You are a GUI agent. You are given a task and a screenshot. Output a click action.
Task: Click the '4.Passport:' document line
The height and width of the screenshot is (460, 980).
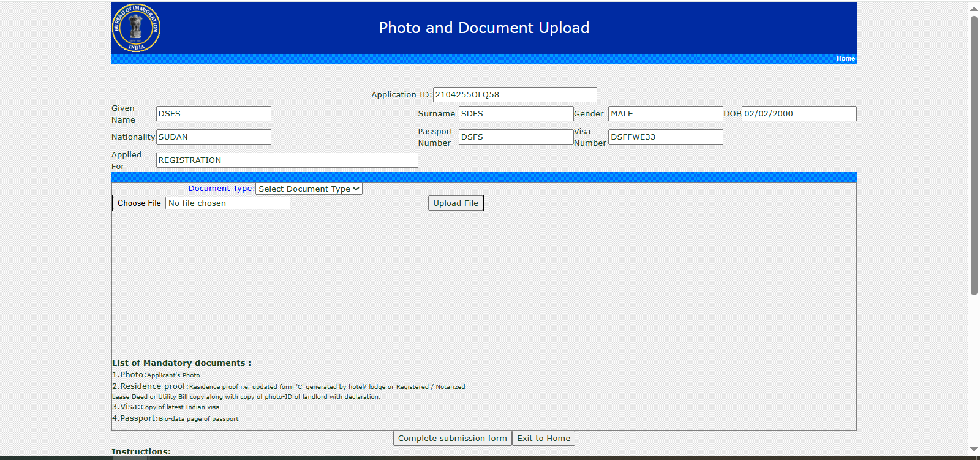pyautogui.click(x=175, y=418)
